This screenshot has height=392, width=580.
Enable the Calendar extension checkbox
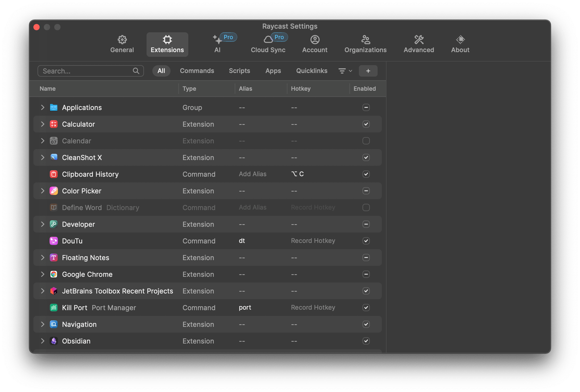(366, 141)
